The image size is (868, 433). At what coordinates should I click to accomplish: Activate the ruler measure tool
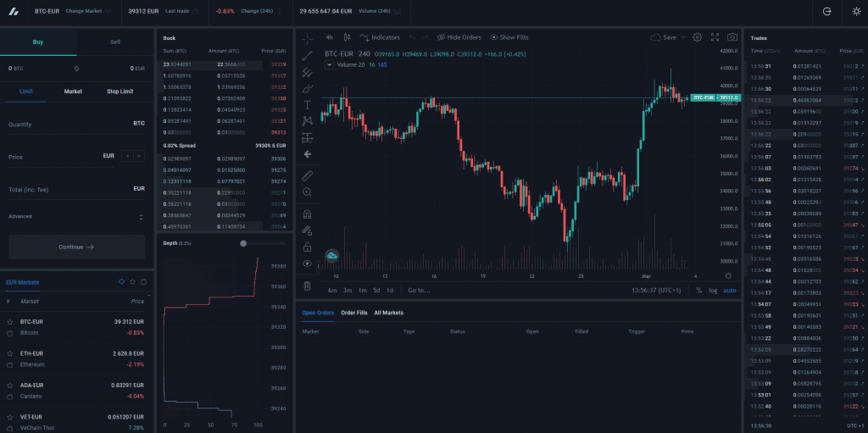(x=307, y=175)
